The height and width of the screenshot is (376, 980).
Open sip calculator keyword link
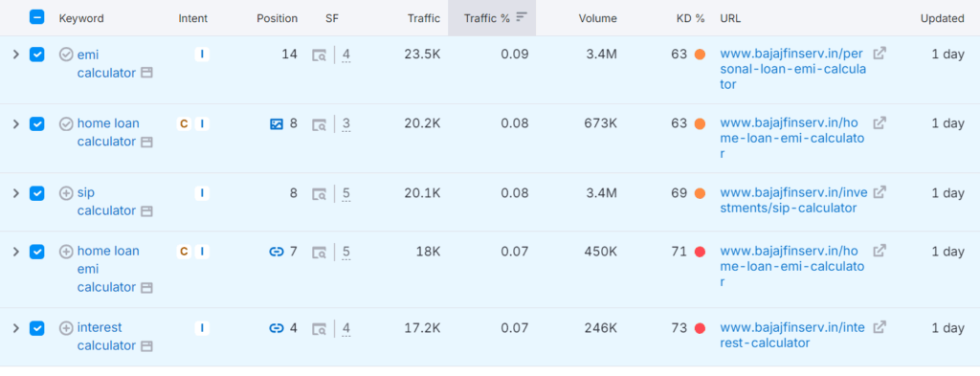106,202
